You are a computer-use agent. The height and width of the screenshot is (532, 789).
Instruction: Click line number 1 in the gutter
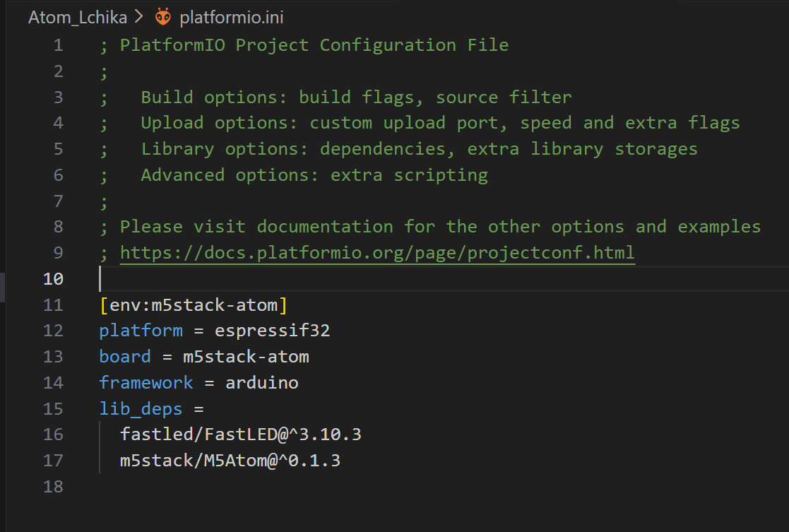pyautogui.click(x=57, y=45)
